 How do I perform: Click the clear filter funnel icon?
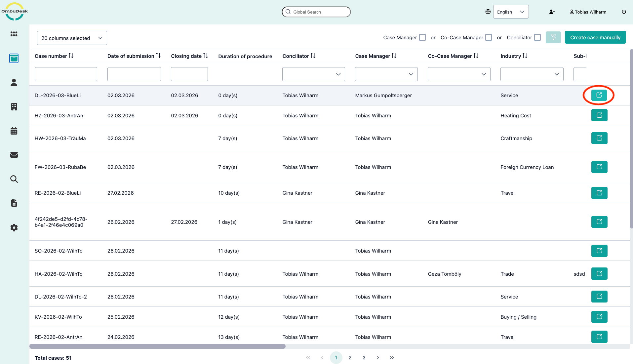point(553,37)
